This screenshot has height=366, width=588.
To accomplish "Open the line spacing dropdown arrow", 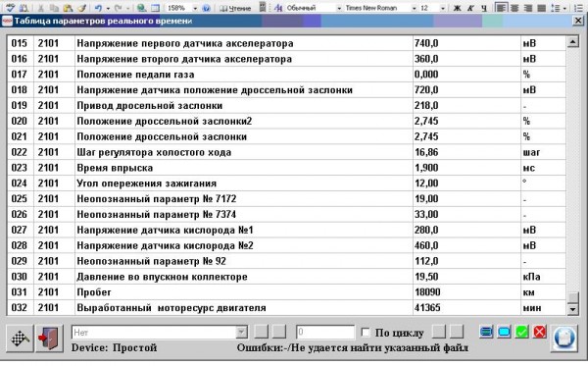I will 565,8.
